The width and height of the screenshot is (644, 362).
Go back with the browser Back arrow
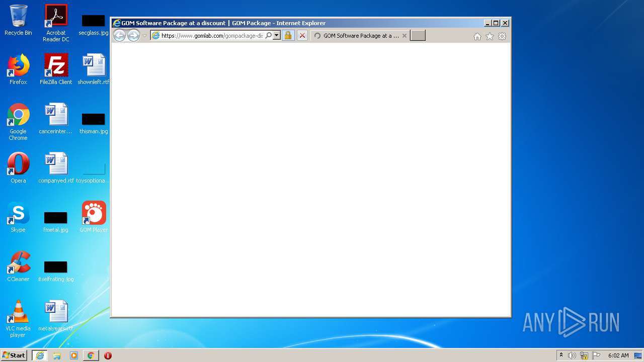(x=119, y=35)
